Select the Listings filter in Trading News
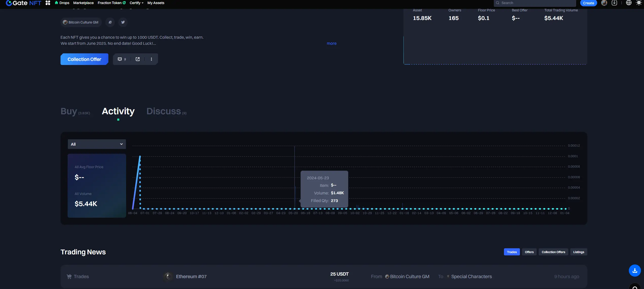The image size is (644, 289). pyautogui.click(x=578, y=252)
